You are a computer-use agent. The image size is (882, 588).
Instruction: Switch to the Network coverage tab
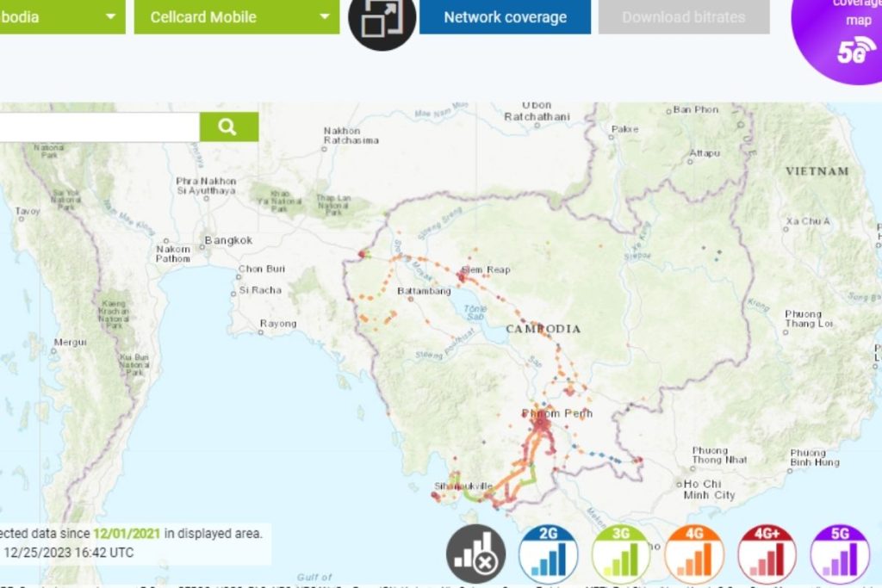coord(505,17)
